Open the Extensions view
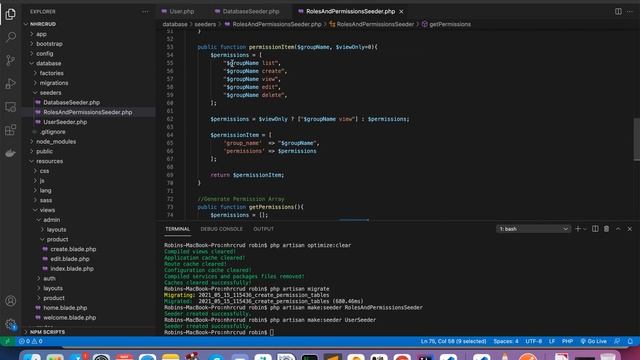 point(11,130)
